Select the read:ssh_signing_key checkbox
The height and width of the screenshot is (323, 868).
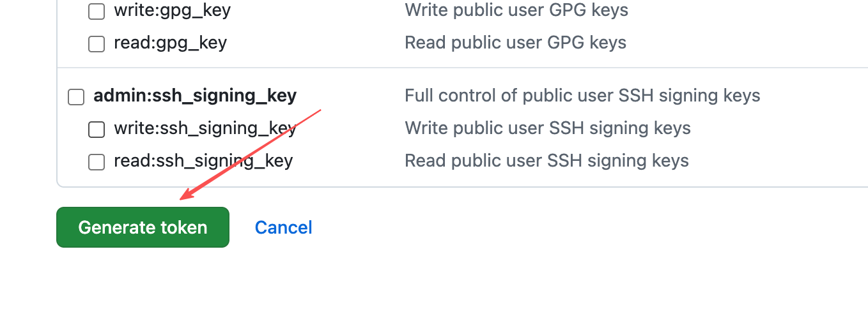[x=97, y=162]
